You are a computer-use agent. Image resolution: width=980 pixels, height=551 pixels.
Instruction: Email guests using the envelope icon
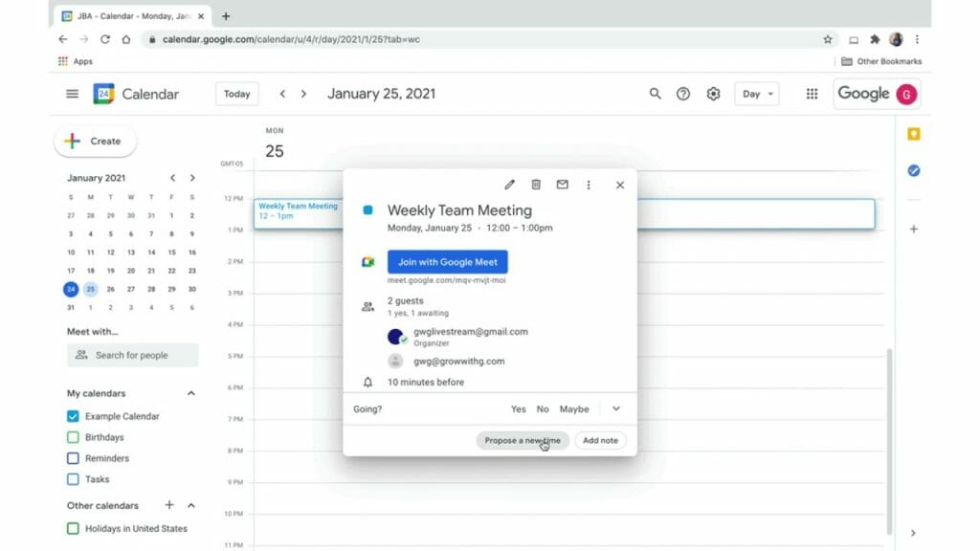click(562, 185)
